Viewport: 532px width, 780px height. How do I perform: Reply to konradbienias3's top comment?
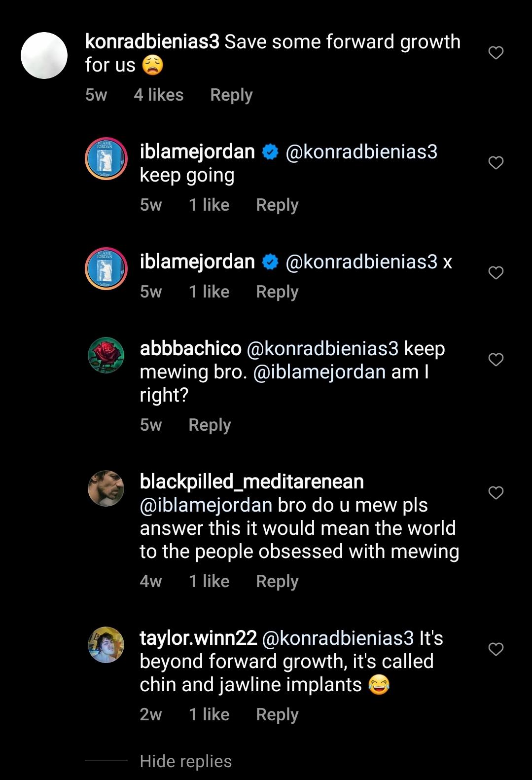[x=231, y=95]
